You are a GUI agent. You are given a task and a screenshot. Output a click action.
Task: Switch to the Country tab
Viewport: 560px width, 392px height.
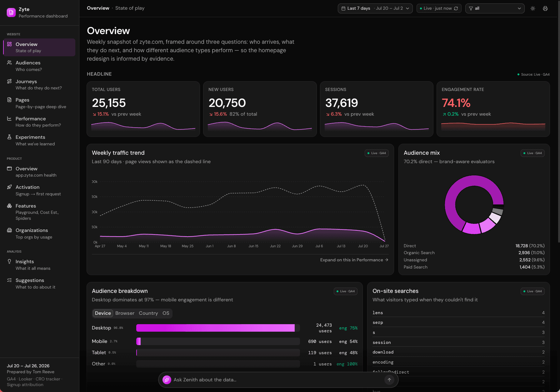point(148,313)
